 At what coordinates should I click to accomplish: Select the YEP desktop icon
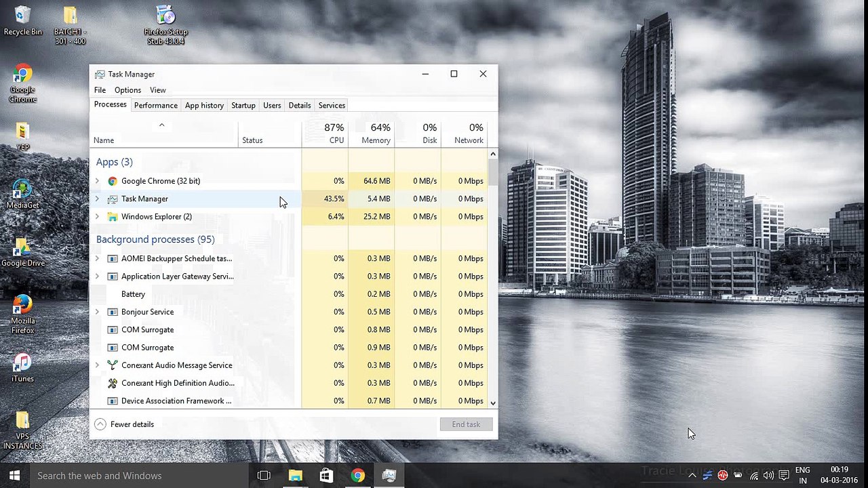click(22, 137)
